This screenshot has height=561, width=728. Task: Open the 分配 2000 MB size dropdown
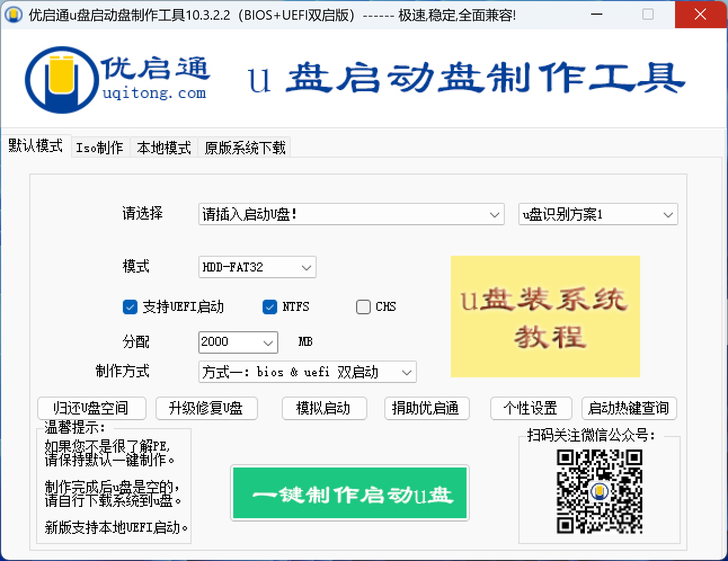238,342
